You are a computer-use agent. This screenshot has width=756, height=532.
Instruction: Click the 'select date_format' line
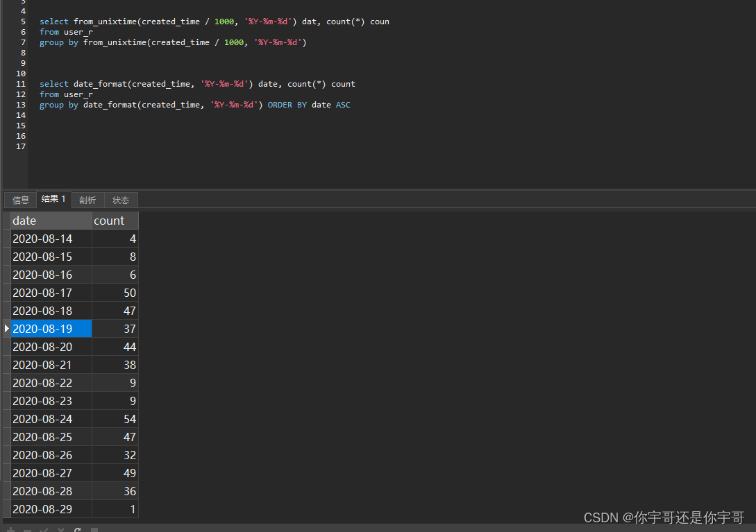[197, 85]
